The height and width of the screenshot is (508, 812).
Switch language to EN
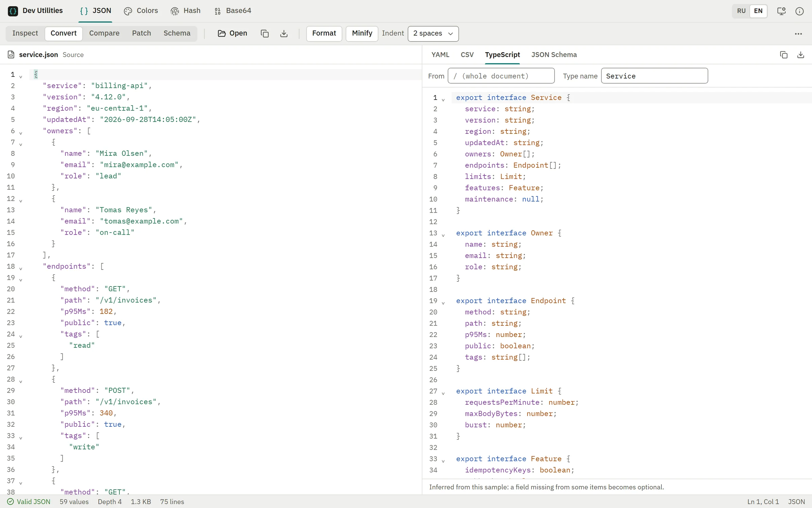(x=758, y=11)
